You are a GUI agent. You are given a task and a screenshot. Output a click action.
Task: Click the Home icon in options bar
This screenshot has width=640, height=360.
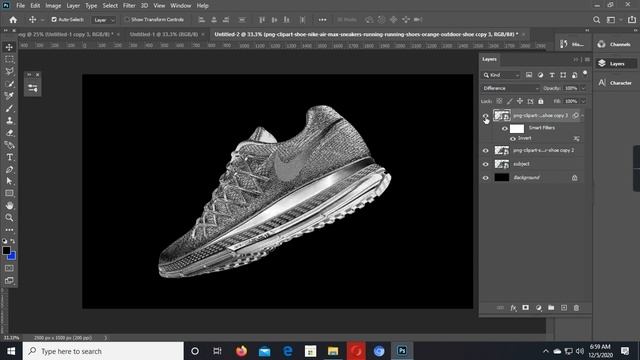tap(13, 20)
